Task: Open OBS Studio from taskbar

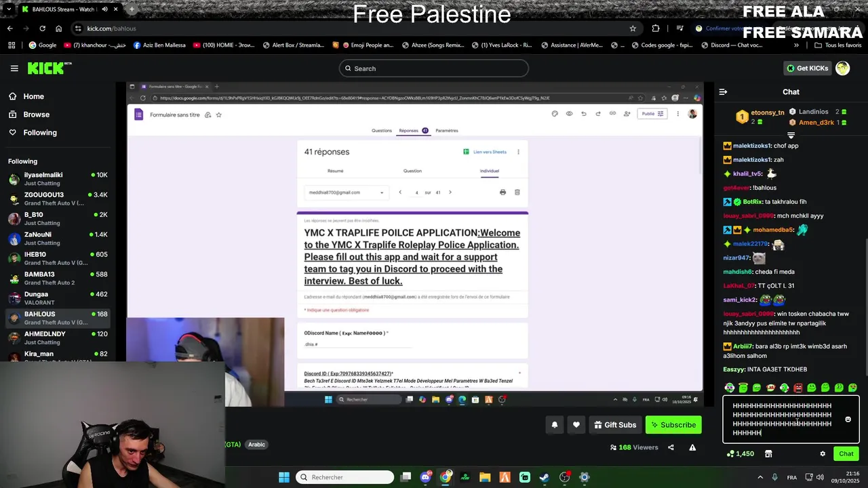Action: (564, 477)
